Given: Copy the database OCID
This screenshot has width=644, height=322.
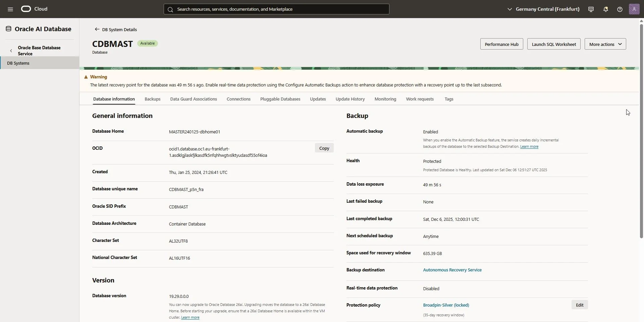Looking at the screenshot, I should (x=324, y=148).
